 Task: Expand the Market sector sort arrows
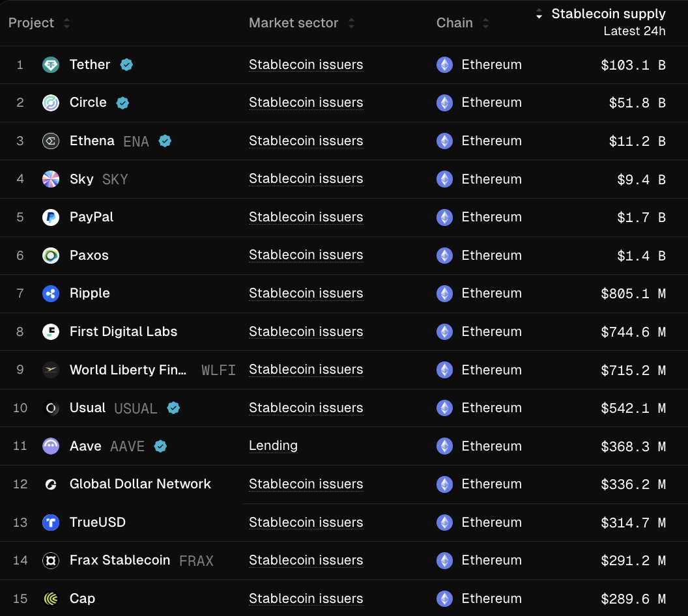coord(351,22)
